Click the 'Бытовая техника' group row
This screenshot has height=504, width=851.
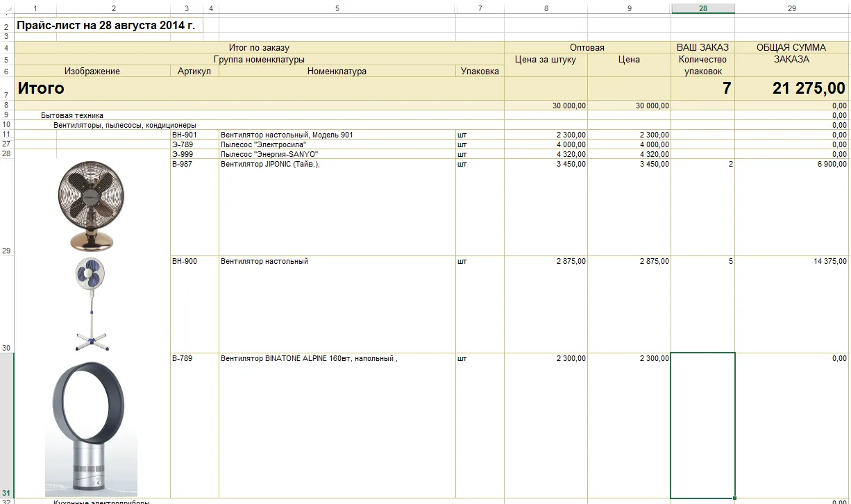pyautogui.click(x=259, y=115)
